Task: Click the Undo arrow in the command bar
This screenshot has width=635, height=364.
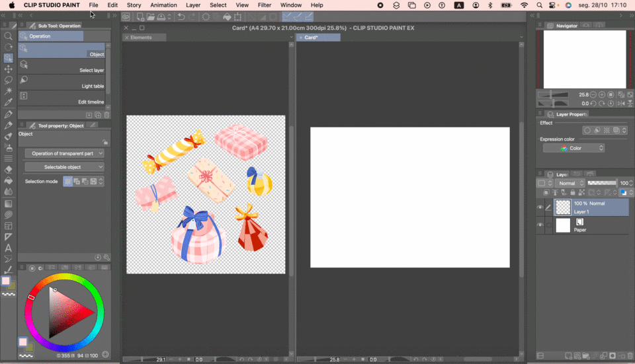Action: pyautogui.click(x=181, y=17)
